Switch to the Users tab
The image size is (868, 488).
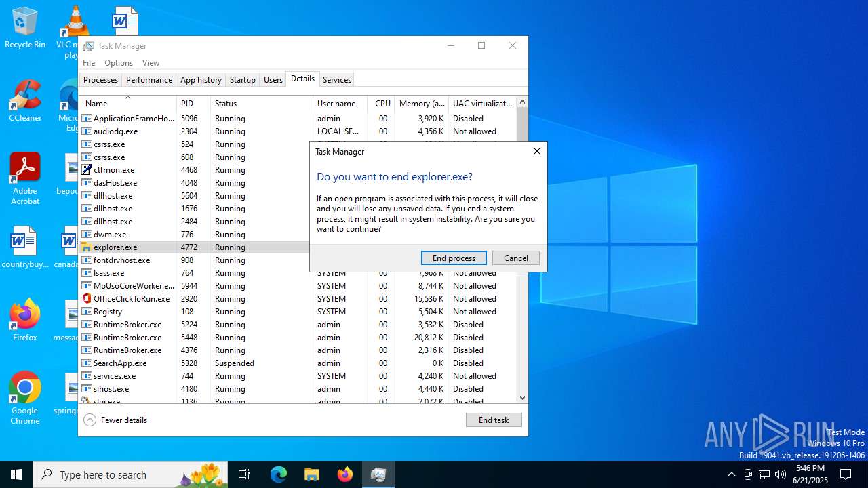273,80
